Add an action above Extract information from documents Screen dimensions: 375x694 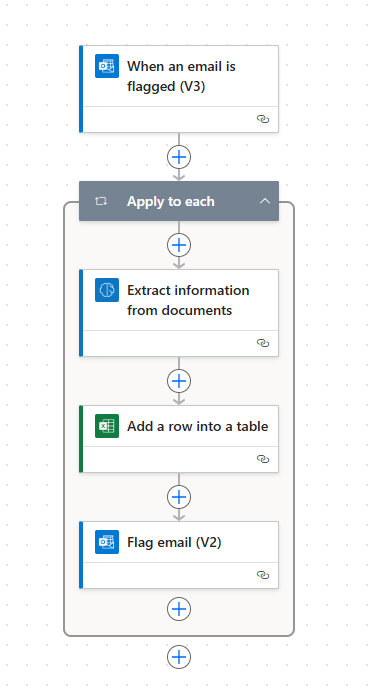179,245
